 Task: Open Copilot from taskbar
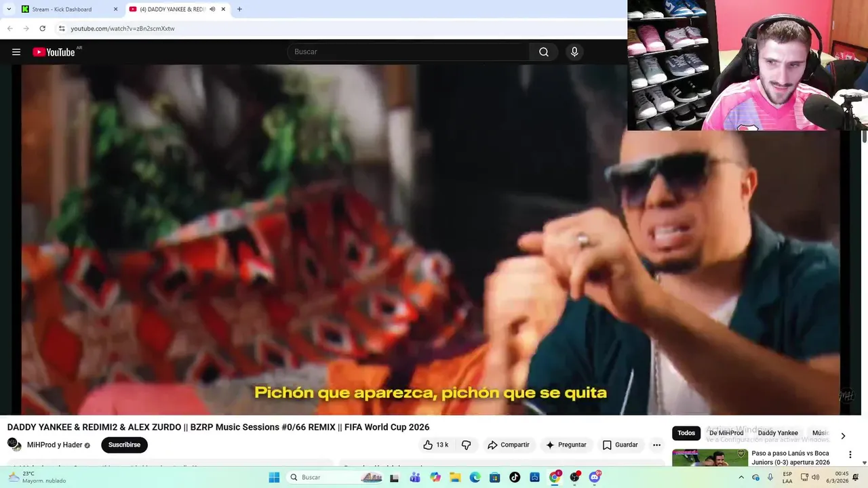click(435, 477)
